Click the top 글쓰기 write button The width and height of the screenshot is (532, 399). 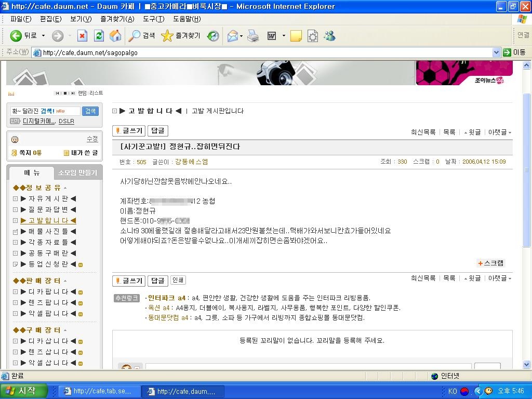tap(129, 131)
